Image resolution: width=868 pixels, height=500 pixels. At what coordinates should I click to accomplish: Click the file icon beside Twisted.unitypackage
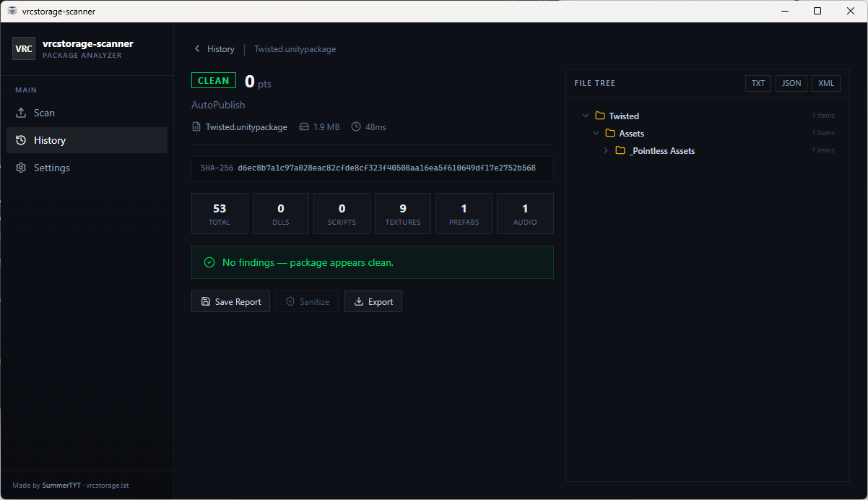click(196, 127)
